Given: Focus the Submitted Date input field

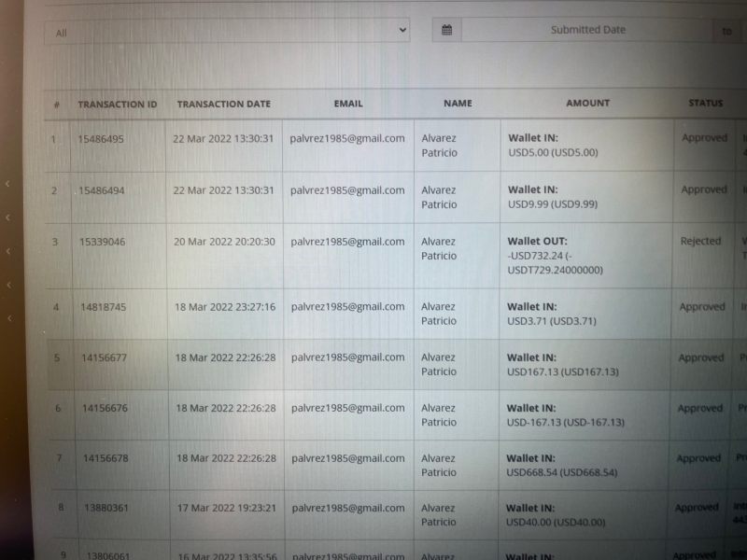Looking at the screenshot, I should pyautogui.click(x=587, y=30).
